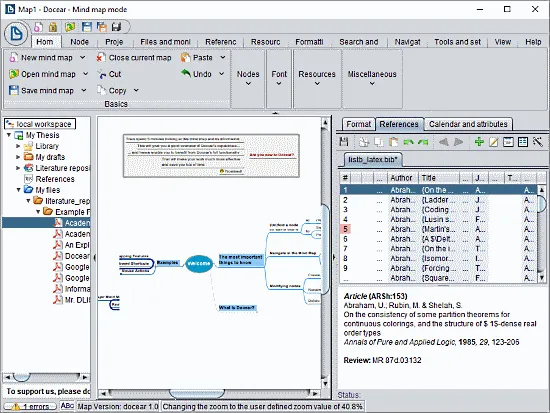
Task: Click Save mind map in ribbon
Action: [42, 91]
